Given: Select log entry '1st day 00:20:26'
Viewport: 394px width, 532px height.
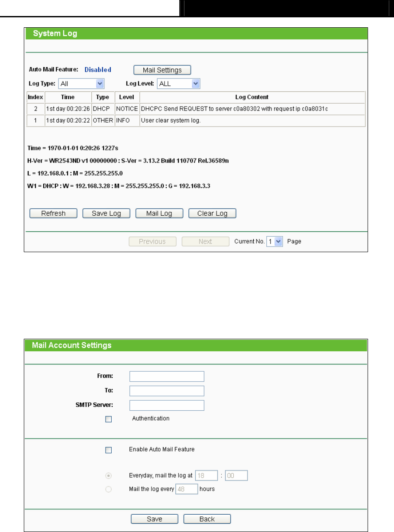Looking at the screenshot, I should (x=68, y=108).
